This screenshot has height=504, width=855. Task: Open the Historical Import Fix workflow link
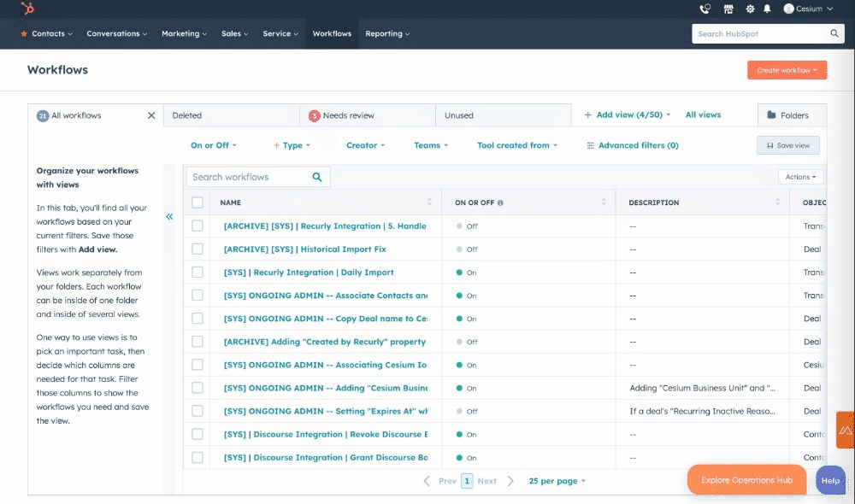(x=305, y=249)
